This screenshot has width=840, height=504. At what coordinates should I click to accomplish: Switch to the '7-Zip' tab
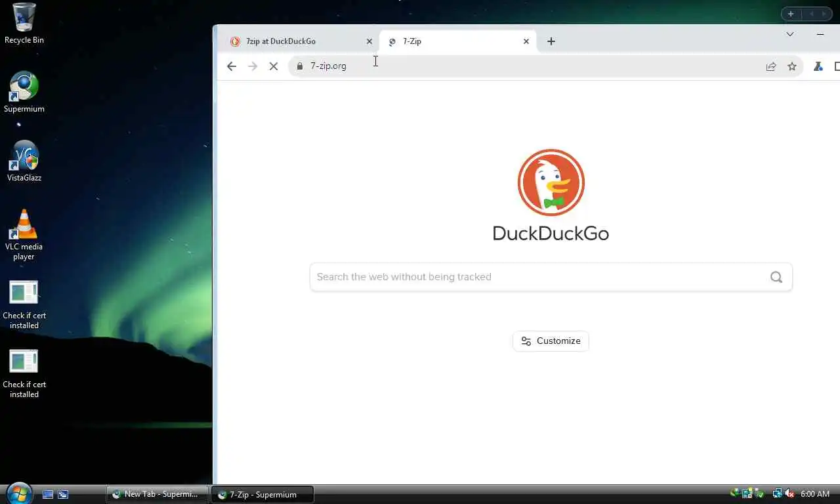(458, 41)
